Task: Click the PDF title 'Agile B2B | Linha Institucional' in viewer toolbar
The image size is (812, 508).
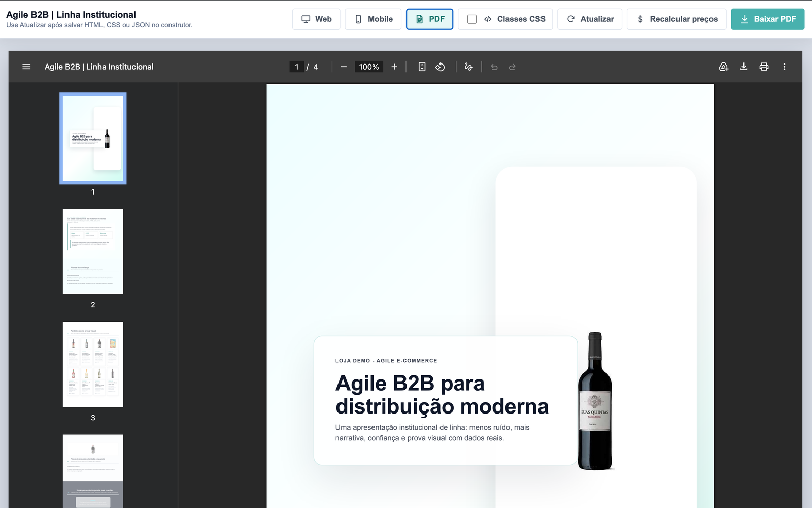Action: [x=99, y=67]
